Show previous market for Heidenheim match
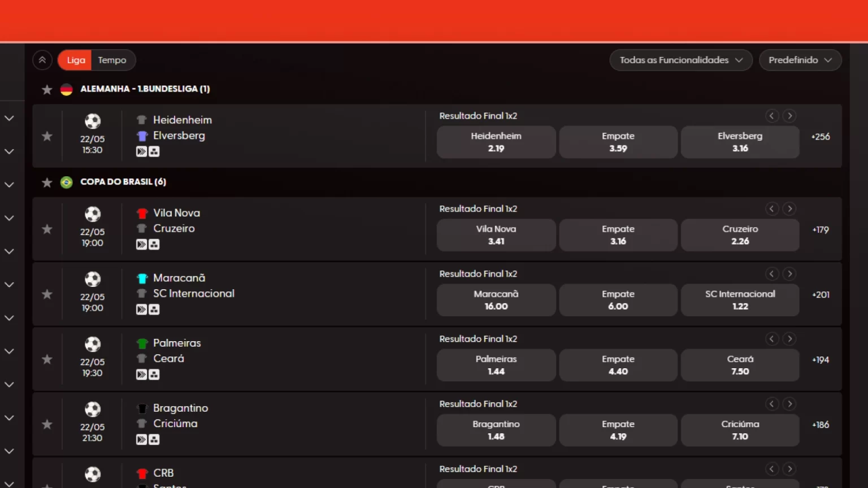The height and width of the screenshot is (488, 868). click(x=772, y=116)
